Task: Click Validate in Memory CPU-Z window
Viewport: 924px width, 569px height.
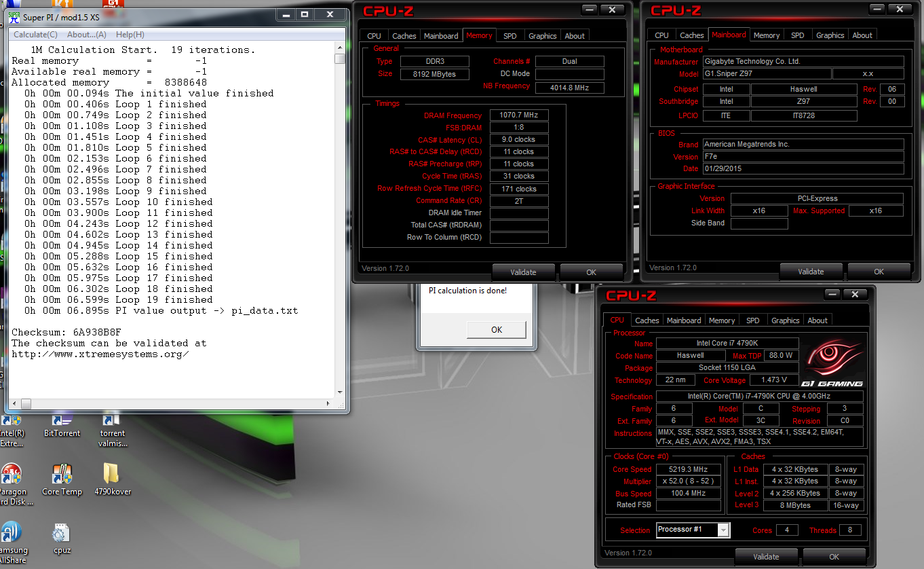Action: click(x=523, y=272)
